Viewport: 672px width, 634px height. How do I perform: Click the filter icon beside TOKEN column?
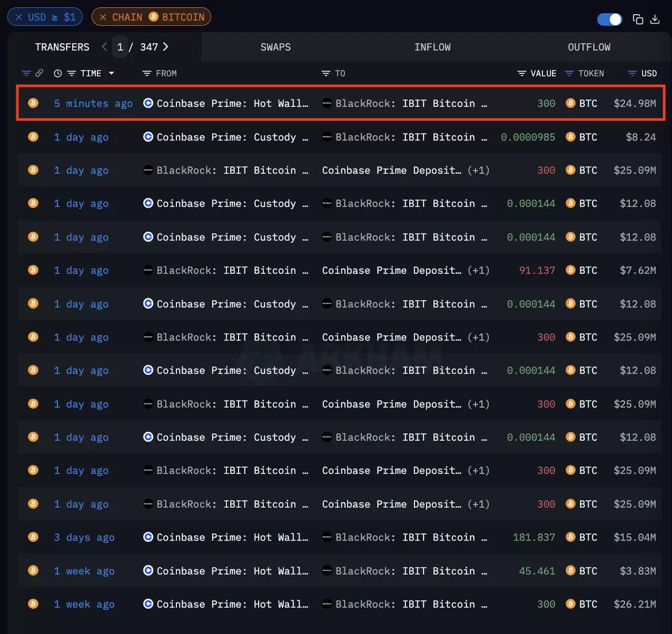570,73
